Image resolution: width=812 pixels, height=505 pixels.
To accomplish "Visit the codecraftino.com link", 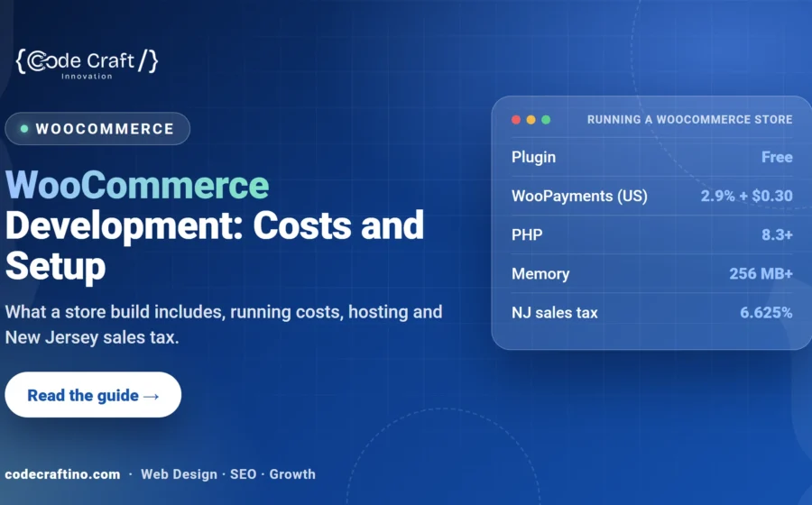I will pos(62,474).
